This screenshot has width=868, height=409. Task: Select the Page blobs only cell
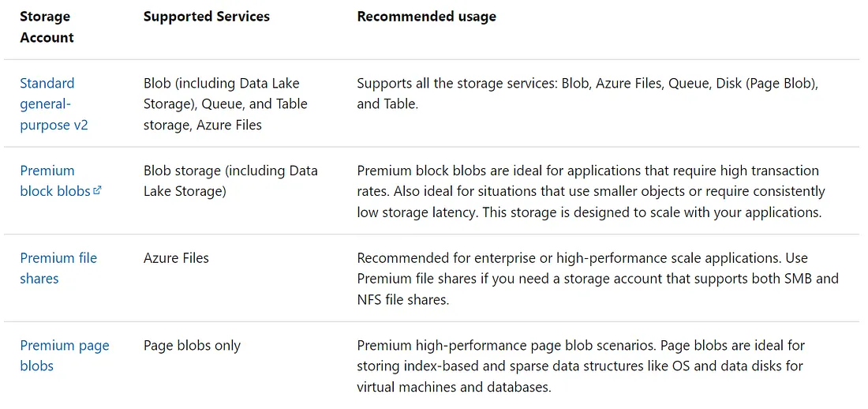tap(192, 346)
